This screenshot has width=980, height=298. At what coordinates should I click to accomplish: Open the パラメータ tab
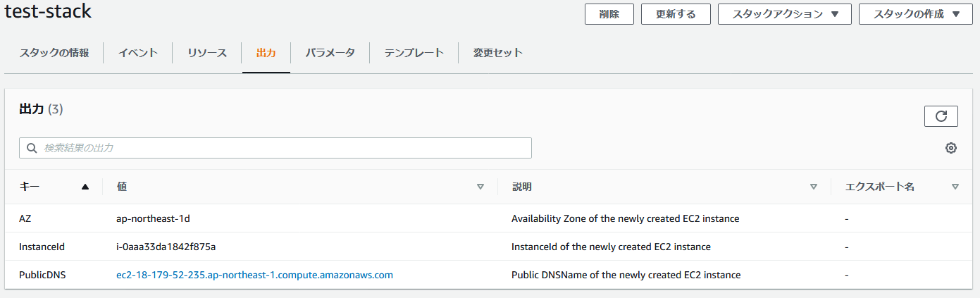pyautogui.click(x=330, y=53)
